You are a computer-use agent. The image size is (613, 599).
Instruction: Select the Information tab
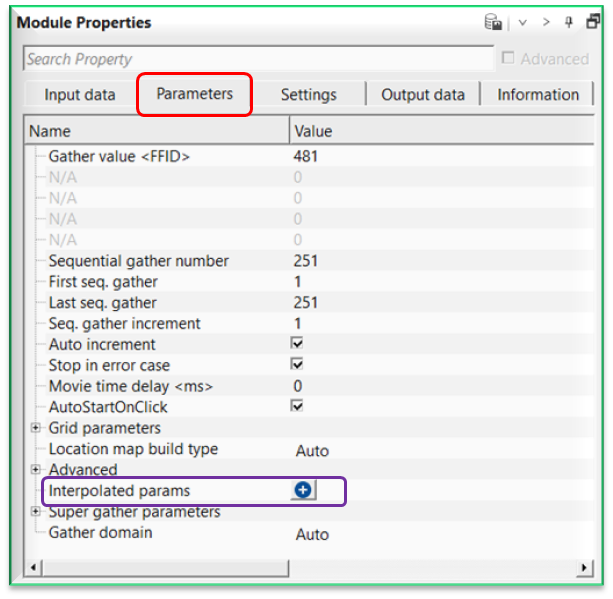[538, 95]
